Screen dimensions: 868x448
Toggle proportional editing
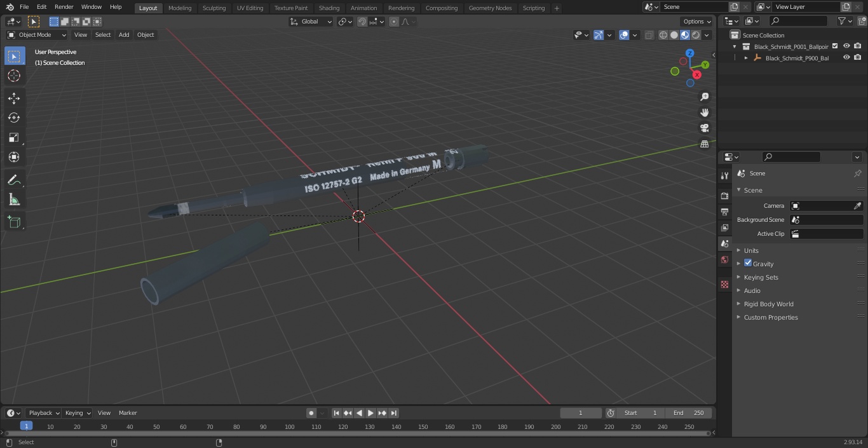coord(394,22)
